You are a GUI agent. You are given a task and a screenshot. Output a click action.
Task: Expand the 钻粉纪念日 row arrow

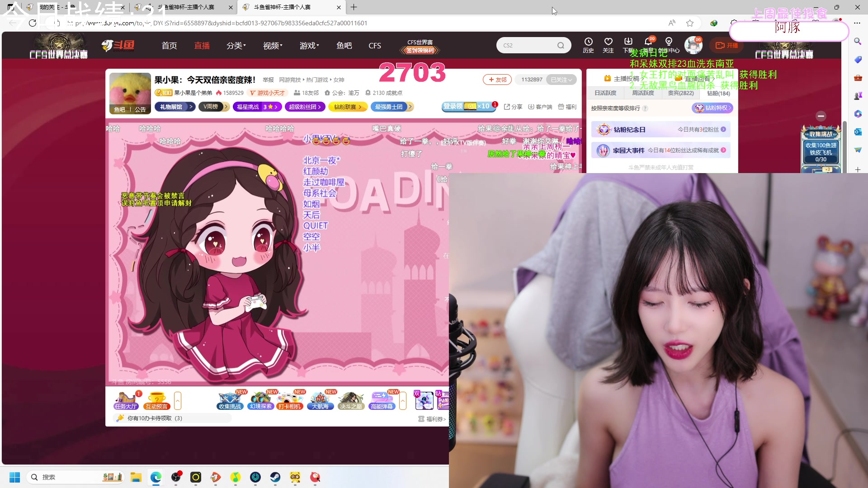[x=723, y=129]
